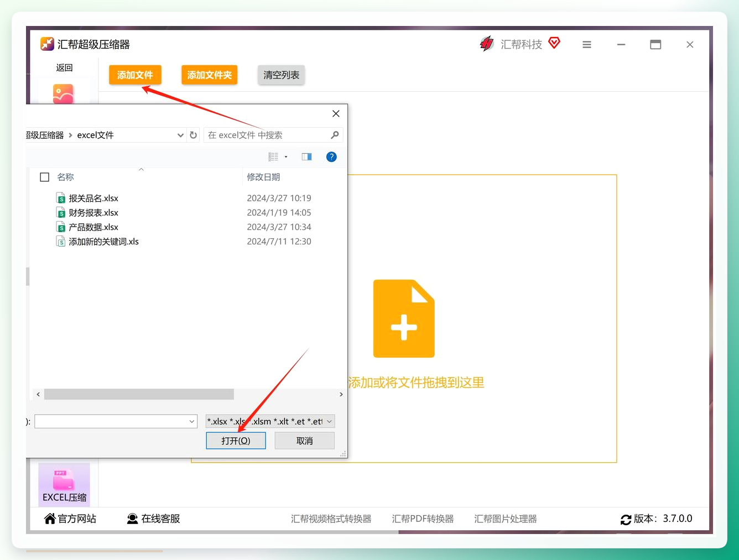Toggle the preview pane
This screenshot has height=560, width=739.
click(306, 157)
